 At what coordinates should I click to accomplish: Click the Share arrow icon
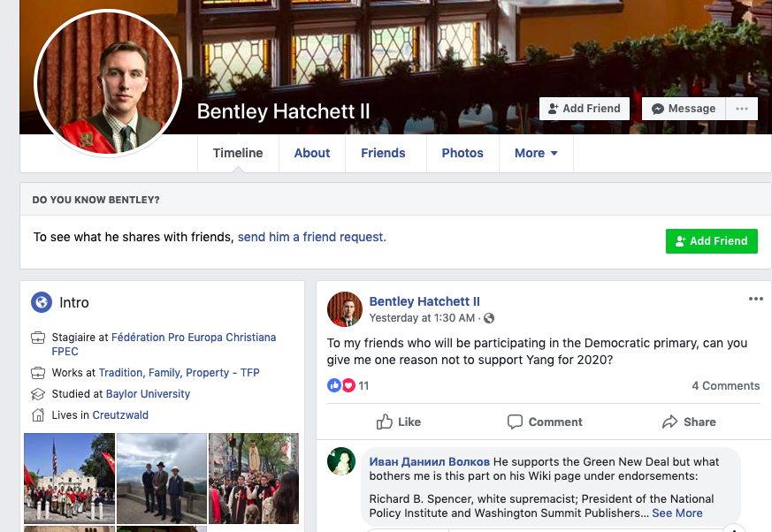[x=669, y=422]
